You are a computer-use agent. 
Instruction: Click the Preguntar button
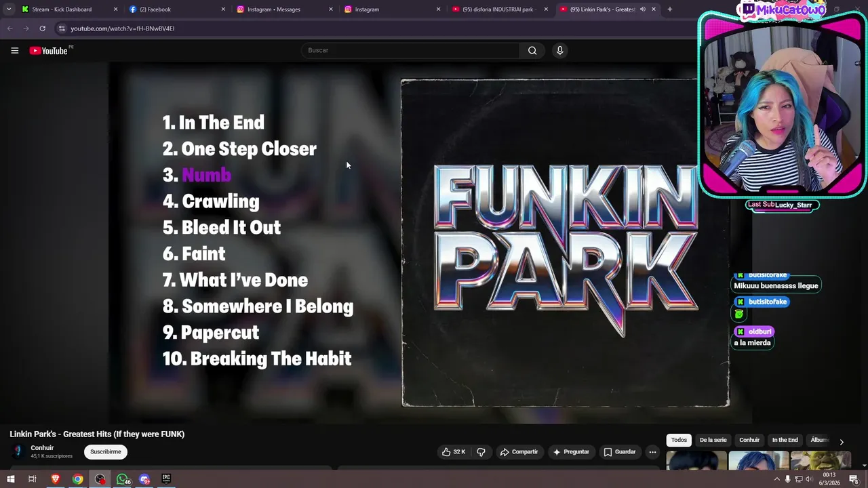571,452
